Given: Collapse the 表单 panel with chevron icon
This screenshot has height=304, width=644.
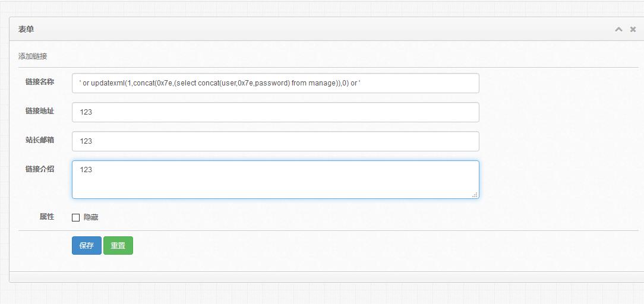Looking at the screenshot, I should [618, 30].
